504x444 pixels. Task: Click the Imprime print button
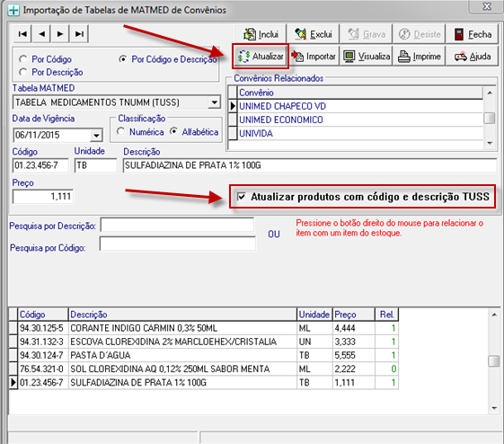[420, 57]
